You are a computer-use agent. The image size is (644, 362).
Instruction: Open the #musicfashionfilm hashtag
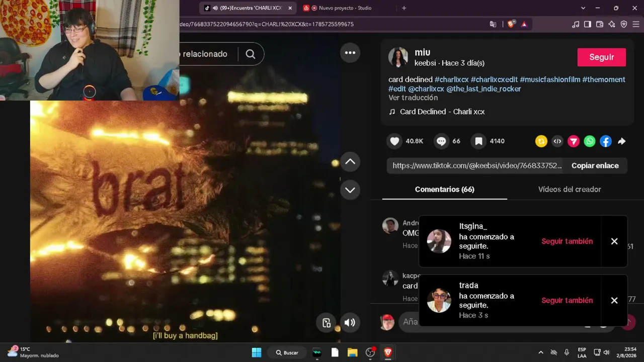click(x=550, y=79)
